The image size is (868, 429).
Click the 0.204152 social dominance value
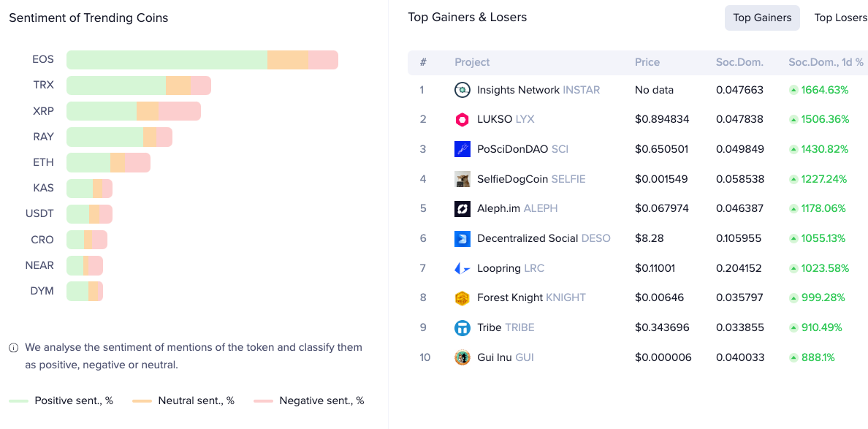[740, 268]
